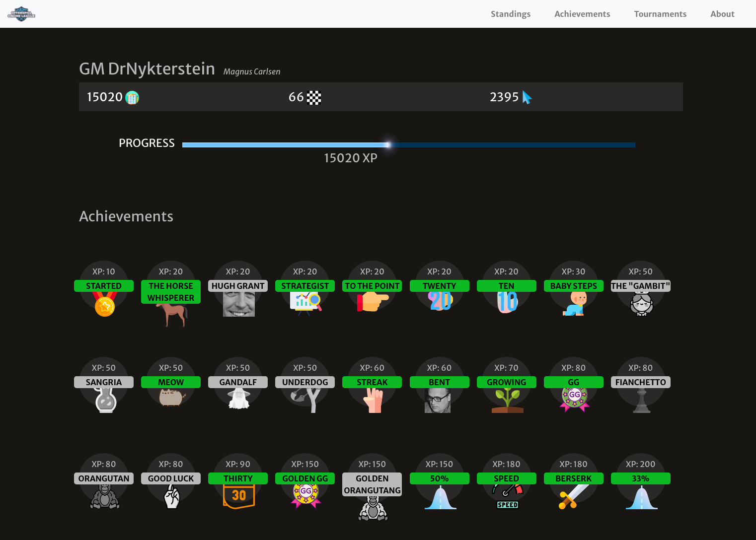Click the Thirty badge icon
The image size is (756, 540).
coord(238,496)
